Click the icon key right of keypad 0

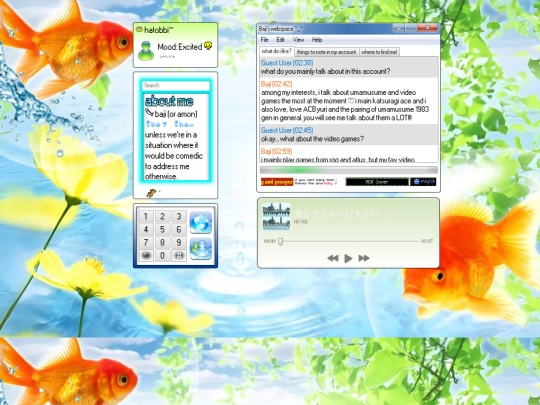[x=179, y=255]
